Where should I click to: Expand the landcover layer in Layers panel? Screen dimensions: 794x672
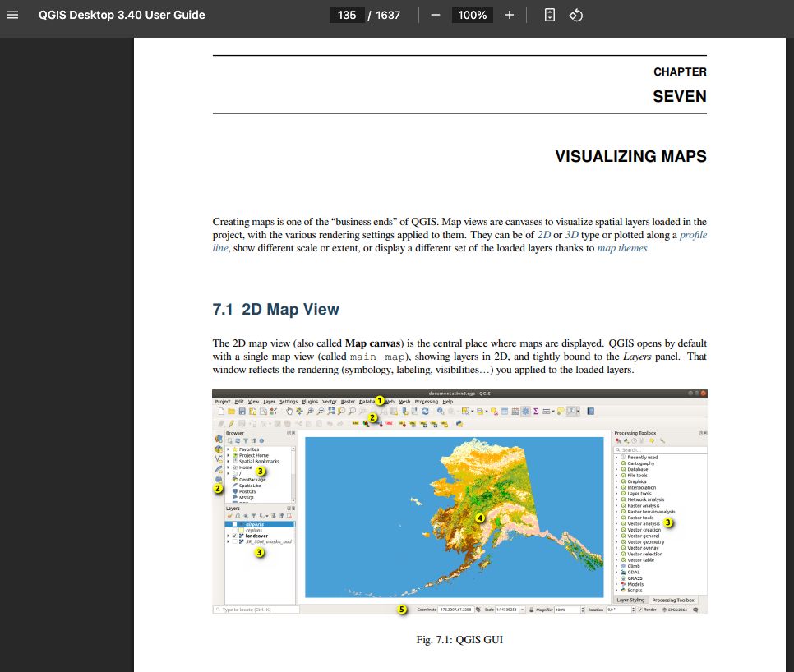pos(228,536)
